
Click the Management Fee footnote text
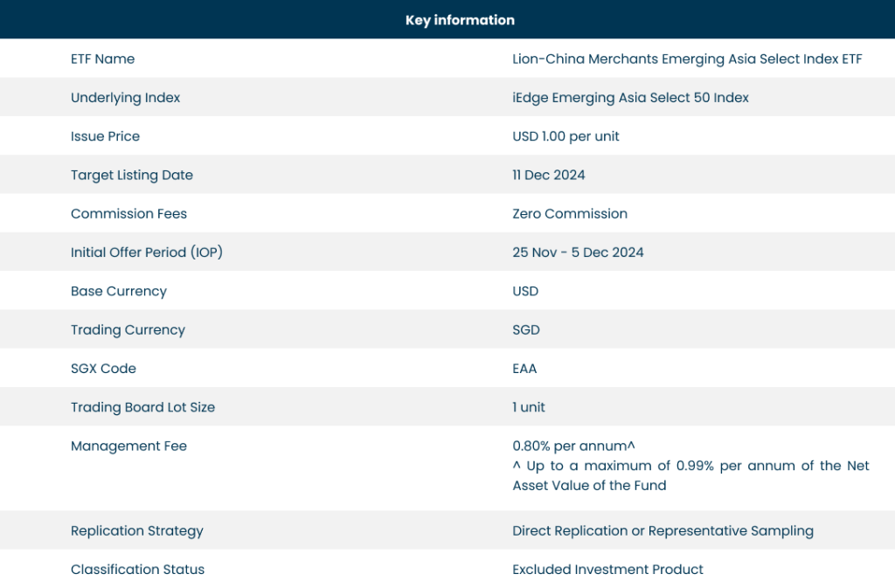[690, 475]
